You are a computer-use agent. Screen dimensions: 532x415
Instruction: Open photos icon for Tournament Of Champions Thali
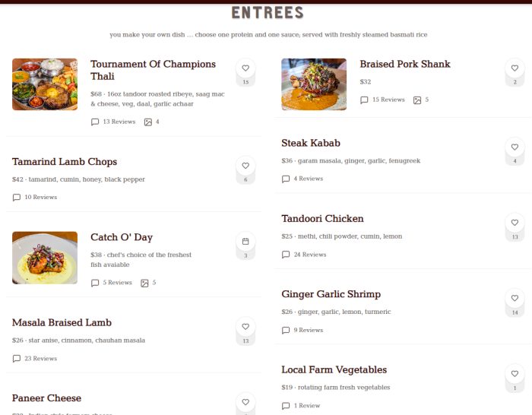(148, 122)
